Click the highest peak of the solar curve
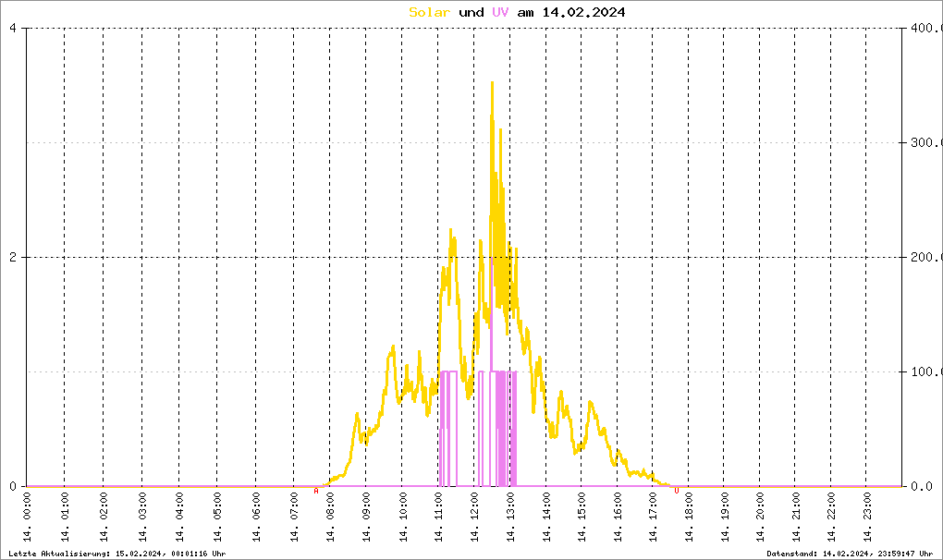 point(492,83)
